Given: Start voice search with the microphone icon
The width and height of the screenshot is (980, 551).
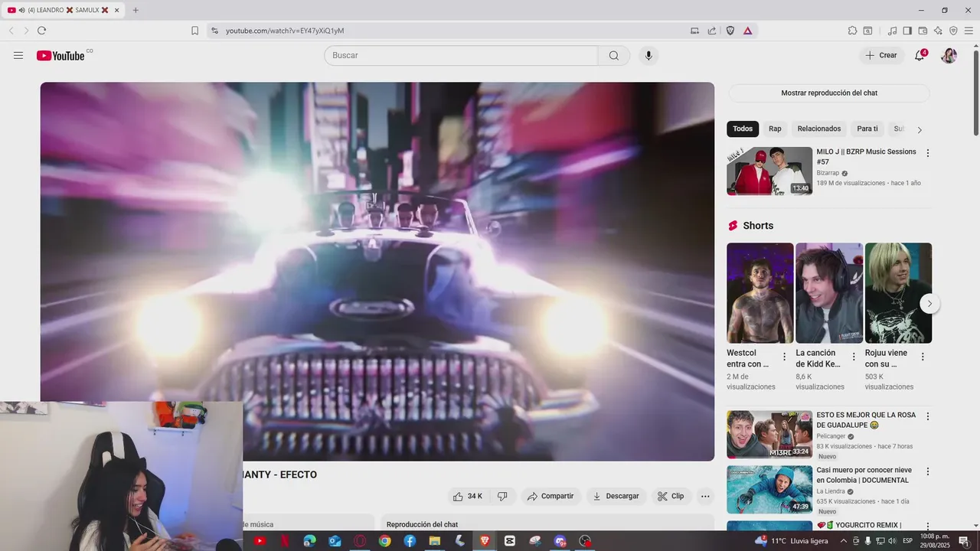Looking at the screenshot, I should [x=648, y=55].
